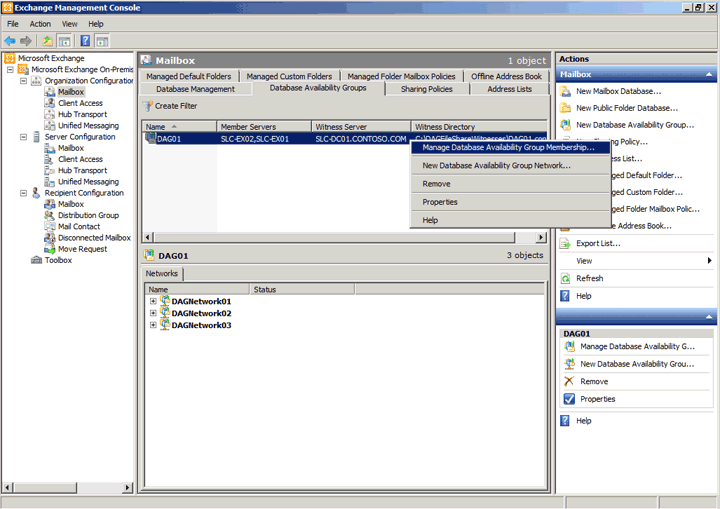Switch to the Sharing Policies tab
The height and width of the screenshot is (509, 720).
[427, 89]
